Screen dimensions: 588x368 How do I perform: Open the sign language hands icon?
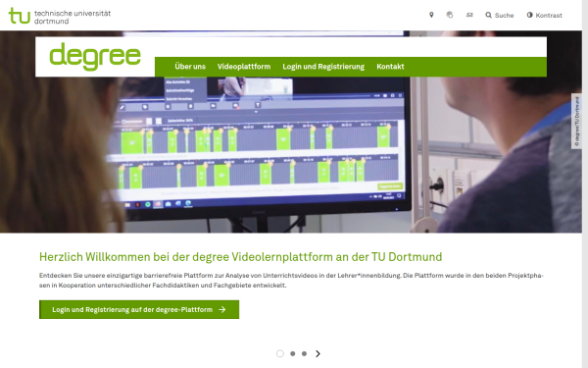(x=450, y=15)
